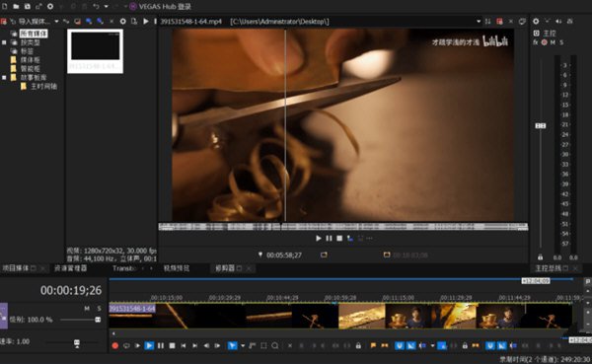Screen dimensions: 592x364
Task: Adjust the playback rate 1.00 slider
Action: coord(77,343)
